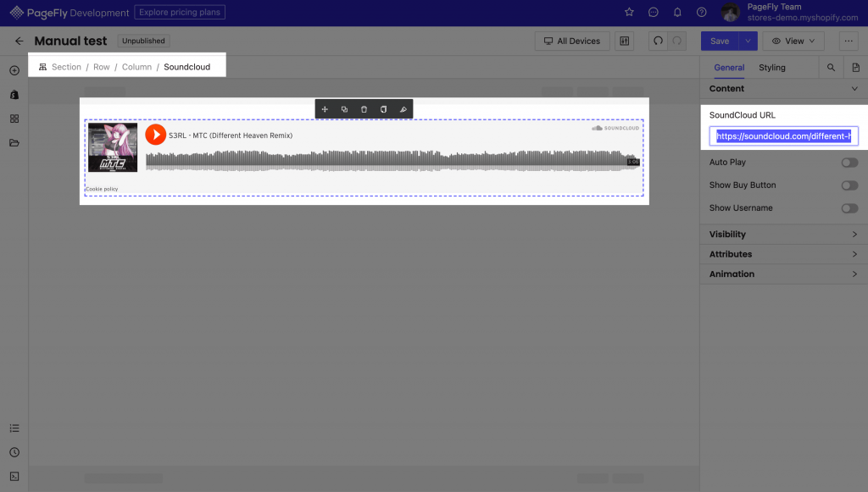
Task: Select Row in the breadcrumb
Action: (102, 67)
